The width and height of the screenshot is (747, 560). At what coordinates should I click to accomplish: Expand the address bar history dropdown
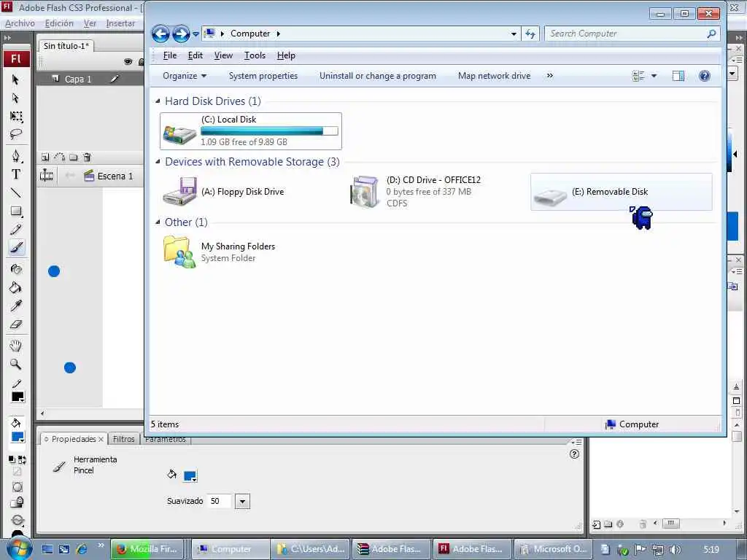pos(514,34)
